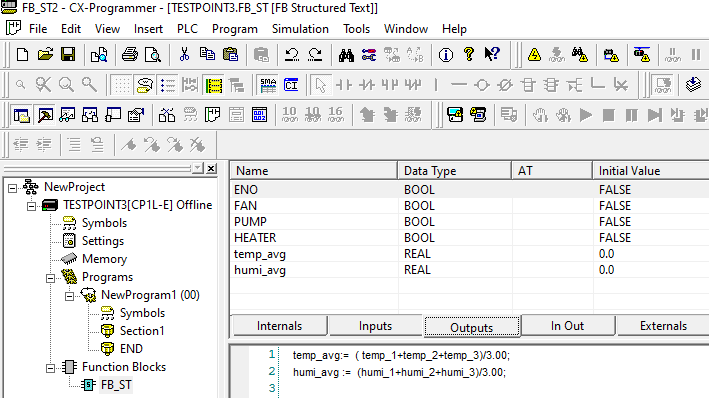Open the Simulation menu

(300, 29)
